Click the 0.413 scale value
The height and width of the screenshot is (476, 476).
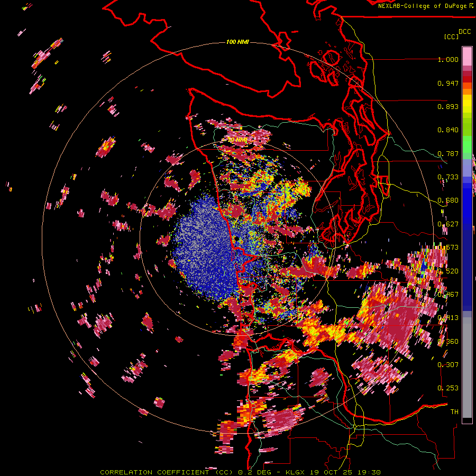click(x=448, y=318)
